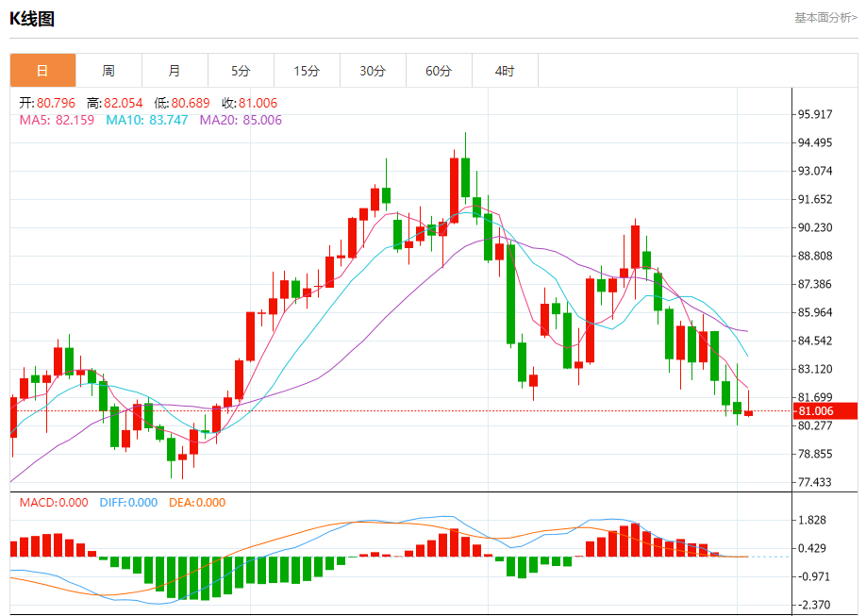Click the MA20: 85.006 label
Image resolution: width=866 pixels, height=616 pixels.
pyautogui.click(x=241, y=120)
